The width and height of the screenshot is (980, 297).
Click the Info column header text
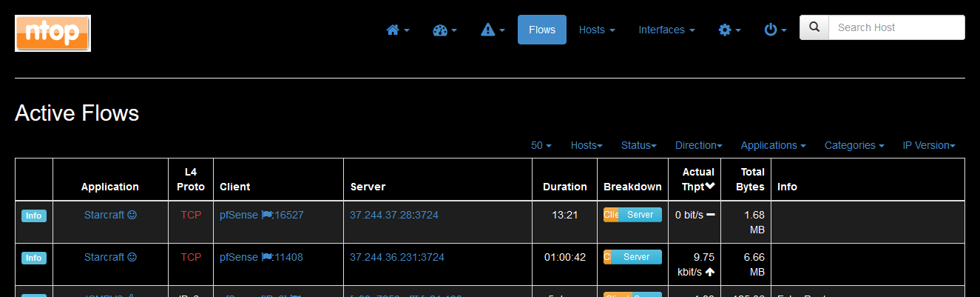tap(787, 187)
